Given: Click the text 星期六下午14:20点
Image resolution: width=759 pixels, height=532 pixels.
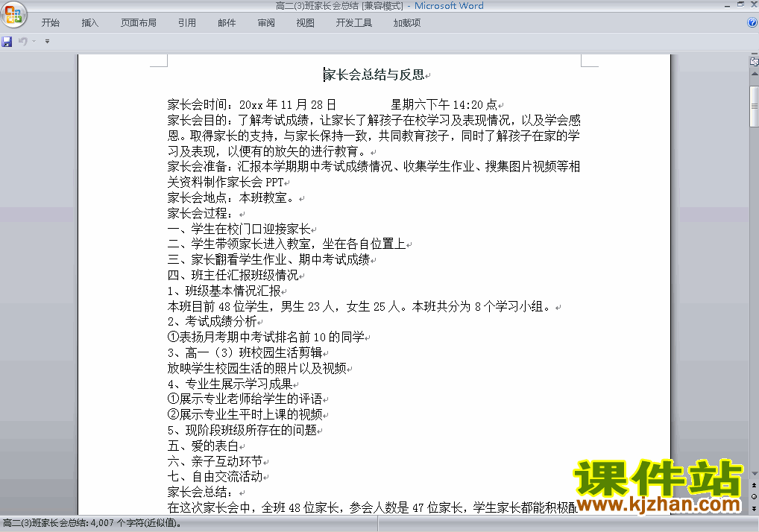Looking at the screenshot, I should click(x=444, y=104).
